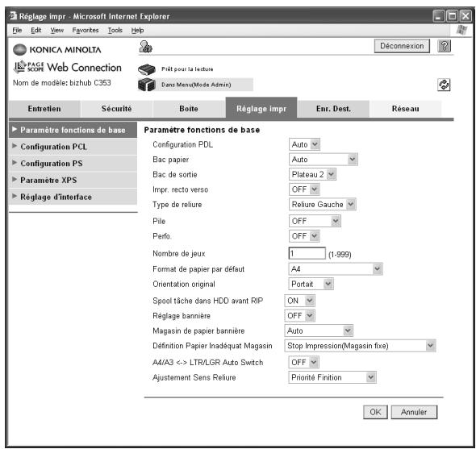Click the Nombre de jeux input field
Image resolution: width=476 pixels, height=449 pixels.
[x=307, y=253]
